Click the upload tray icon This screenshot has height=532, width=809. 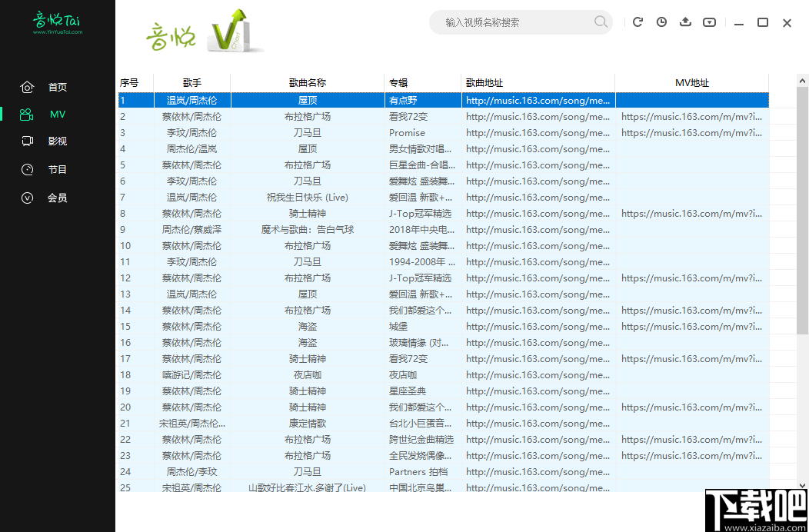pyautogui.click(x=685, y=22)
